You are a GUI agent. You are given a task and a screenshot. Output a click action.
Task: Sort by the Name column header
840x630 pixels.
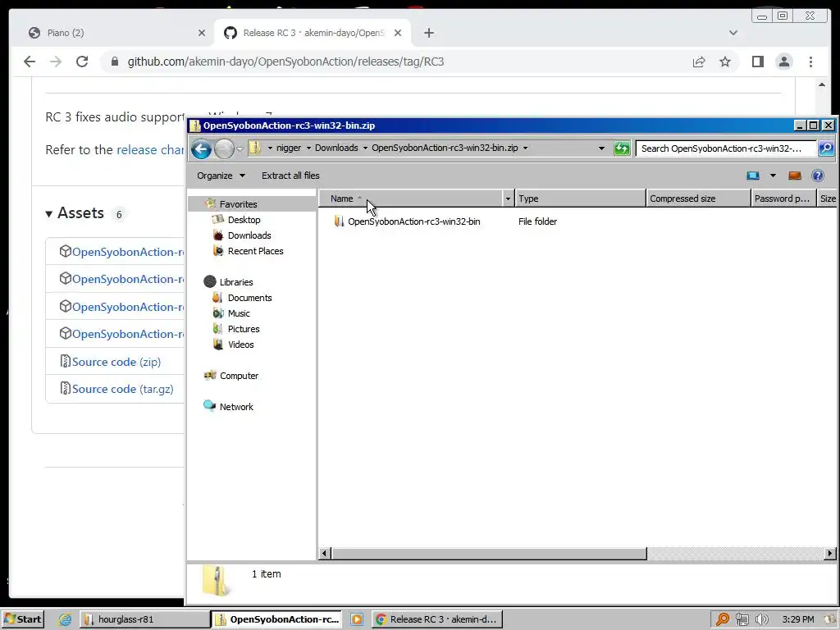click(x=410, y=199)
